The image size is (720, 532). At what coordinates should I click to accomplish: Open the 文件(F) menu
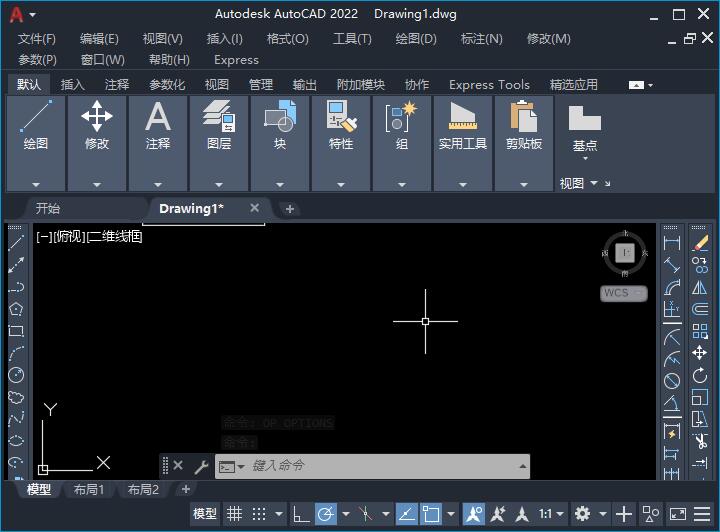(37, 39)
